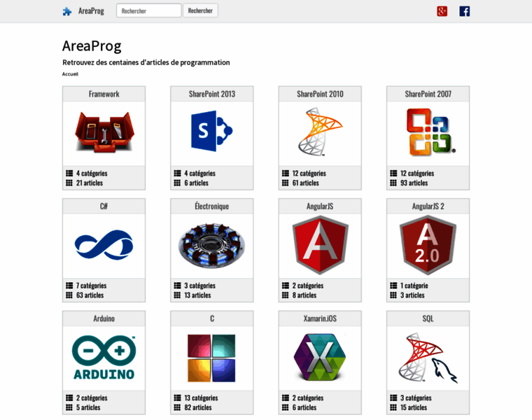Click the '8 articles' text

(304, 295)
